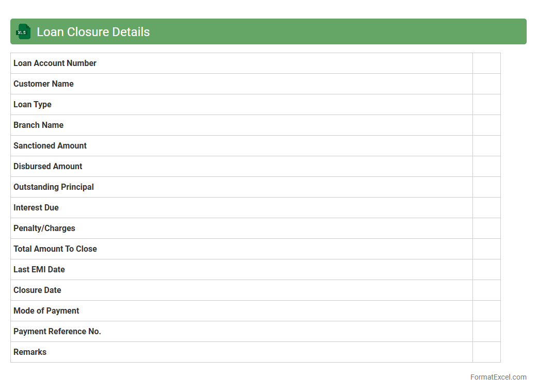Select the Loan Type label cell
537x392 pixels.
click(x=33, y=104)
